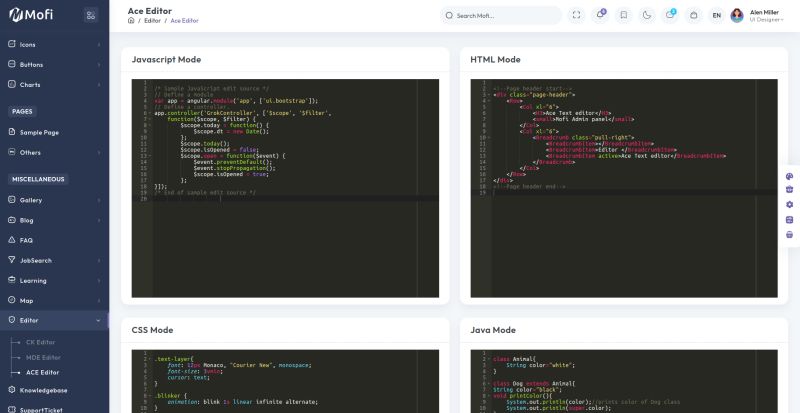Click the Icons menu icon
The height and width of the screenshot is (413, 800).
click(x=12, y=44)
